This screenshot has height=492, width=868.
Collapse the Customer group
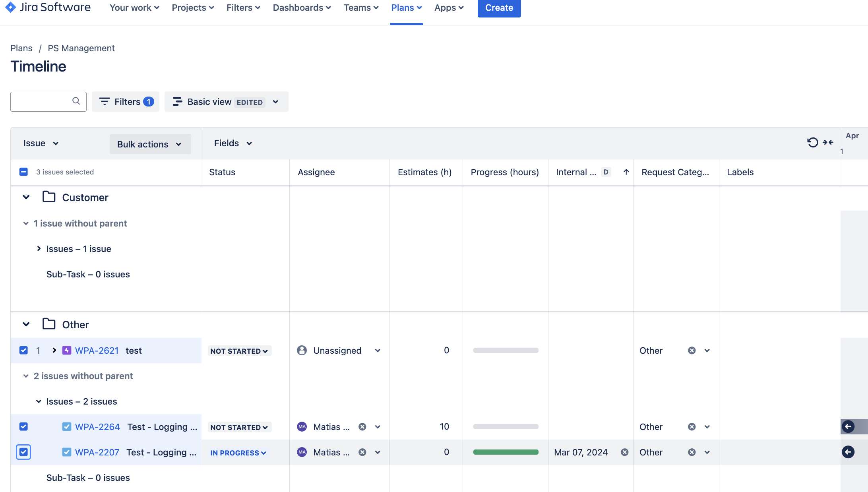25,197
